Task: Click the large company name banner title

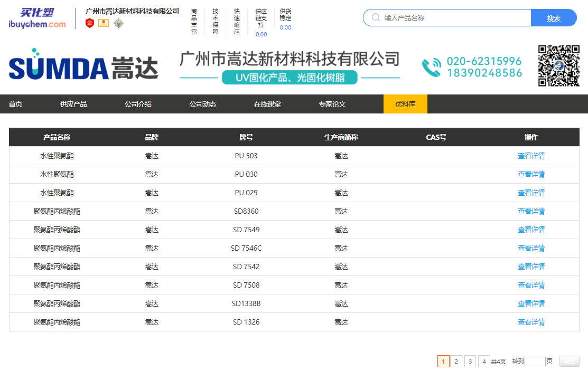Action: (290, 59)
